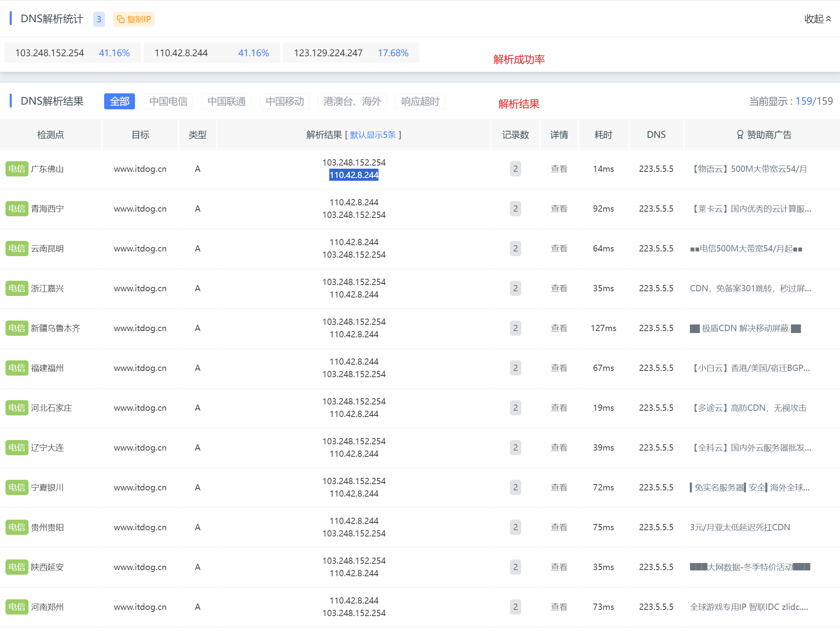Click 电信 tag for 新疆乌鲁木齐 row
Screen dimensions: 840x636
point(17,328)
